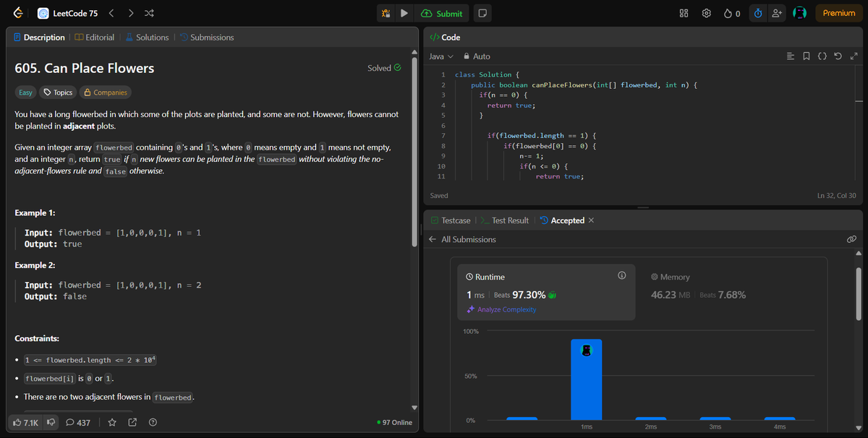Click the Easy difficulty tag
Screen dimensions: 868x438
point(25,93)
